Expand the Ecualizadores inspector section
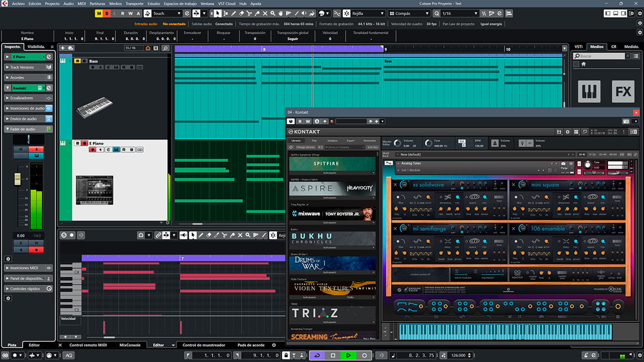Viewport: 644px width, 362px height. tap(28, 98)
